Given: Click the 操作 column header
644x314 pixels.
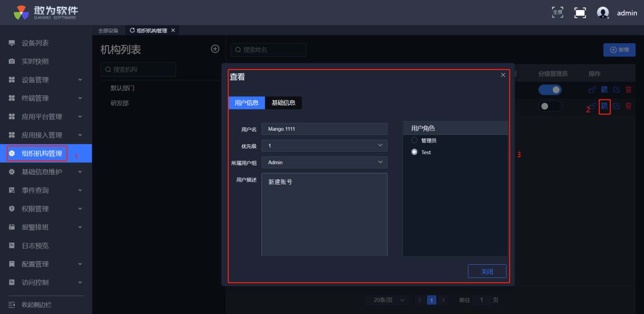Looking at the screenshot, I should (x=594, y=74).
